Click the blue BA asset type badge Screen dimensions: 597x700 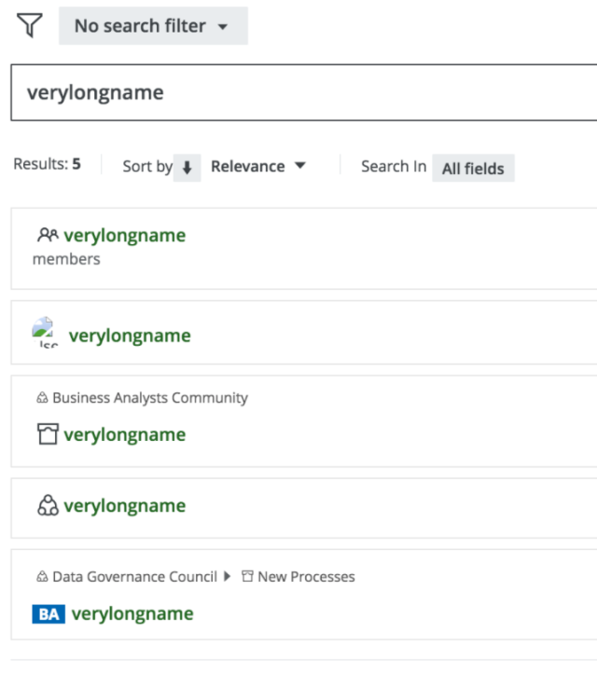pos(49,614)
